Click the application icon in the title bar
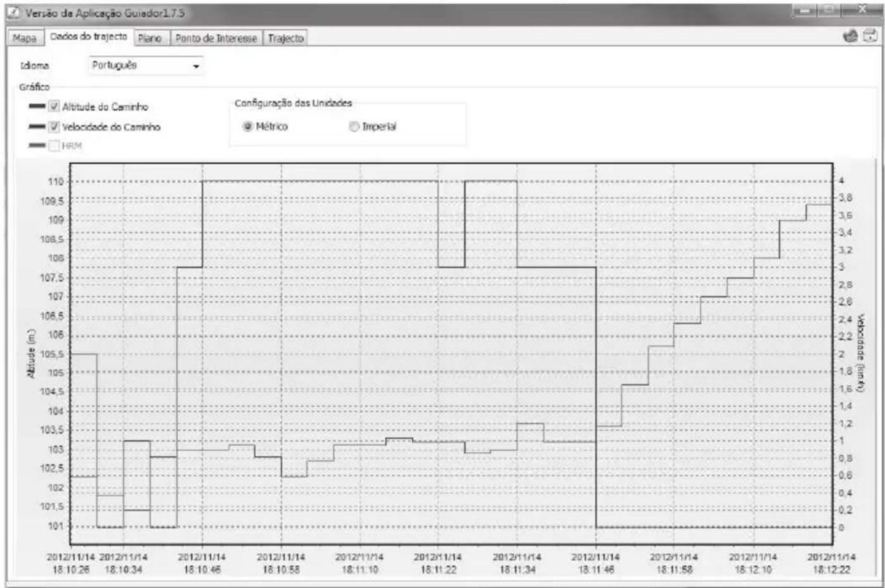885x588 pixels. point(13,13)
